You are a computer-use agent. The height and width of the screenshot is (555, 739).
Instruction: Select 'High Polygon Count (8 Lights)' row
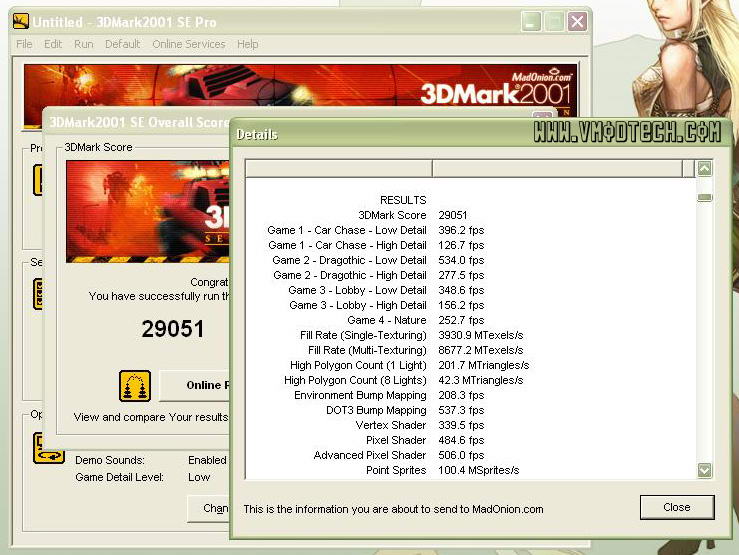(470, 381)
